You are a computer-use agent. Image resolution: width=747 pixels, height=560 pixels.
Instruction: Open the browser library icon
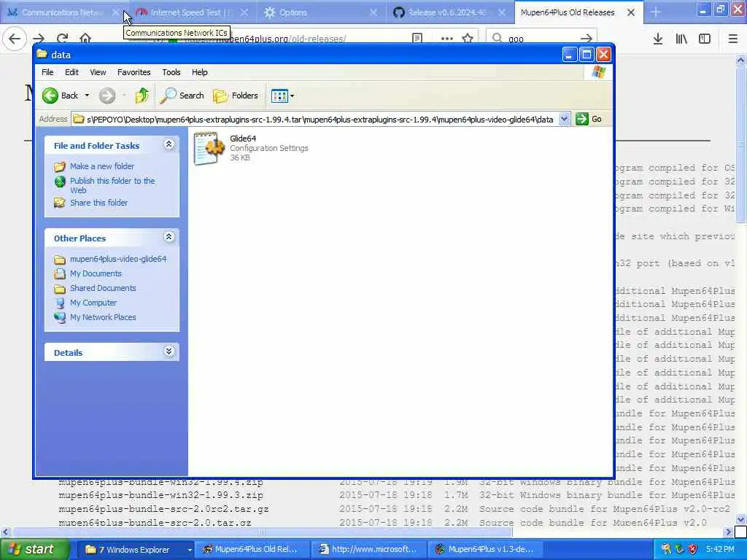[681, 39]
